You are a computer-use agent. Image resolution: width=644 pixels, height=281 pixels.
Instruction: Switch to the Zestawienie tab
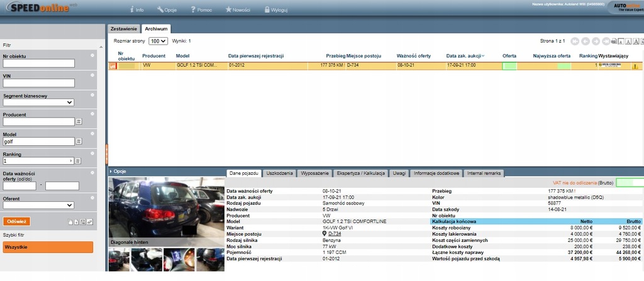pos(124,29)
